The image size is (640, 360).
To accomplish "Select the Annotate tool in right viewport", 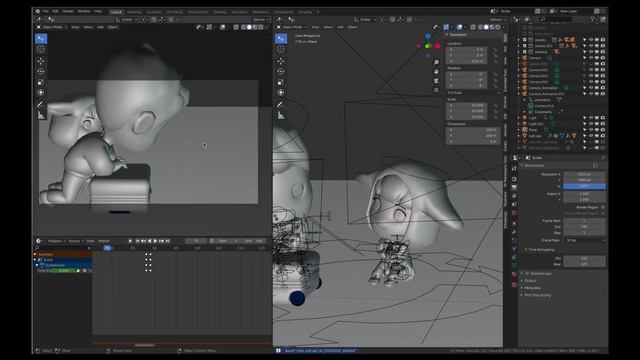I will [x=281, y=104].
